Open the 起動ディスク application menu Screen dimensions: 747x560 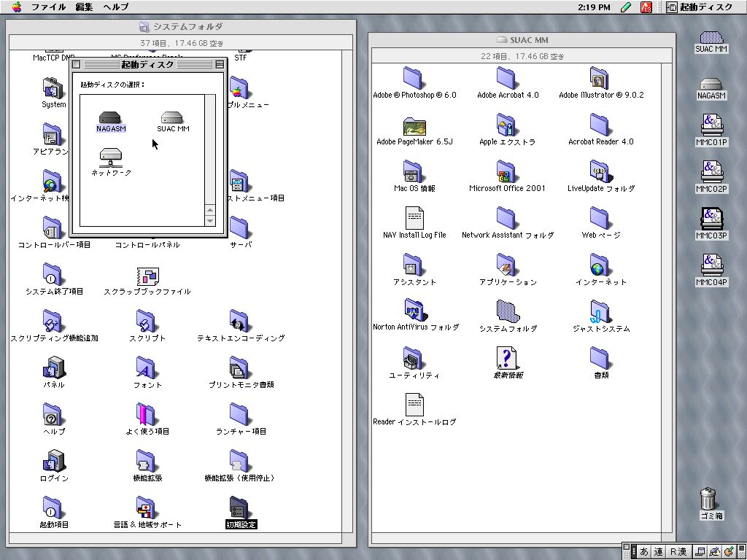point(700,7)
